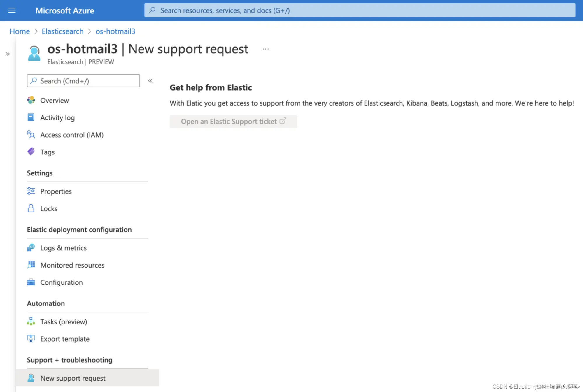Click the purple Tags icon

(31, 152)
